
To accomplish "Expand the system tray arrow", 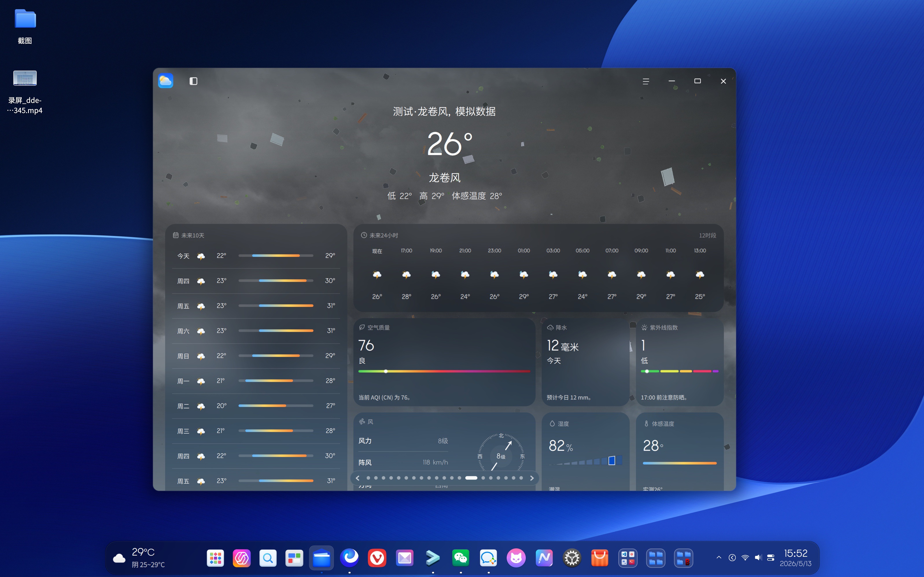I will pyautogui.click(x=719, y=558).
